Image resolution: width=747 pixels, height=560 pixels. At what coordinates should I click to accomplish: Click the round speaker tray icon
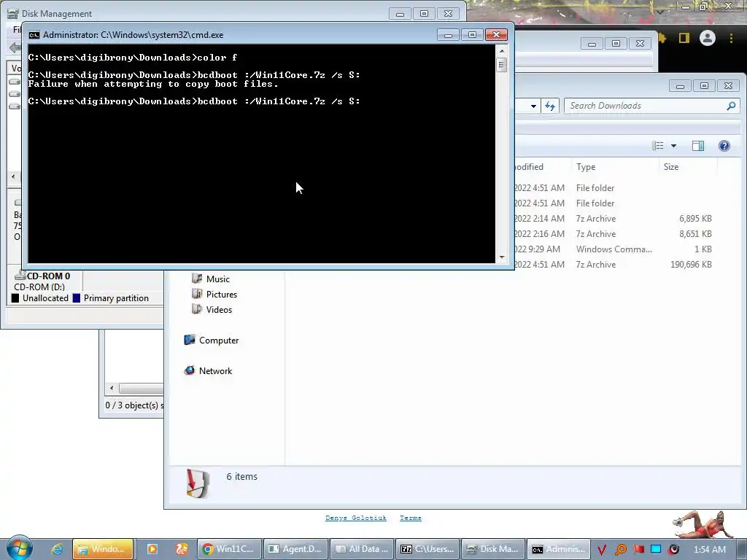click(x=673, y=550)
